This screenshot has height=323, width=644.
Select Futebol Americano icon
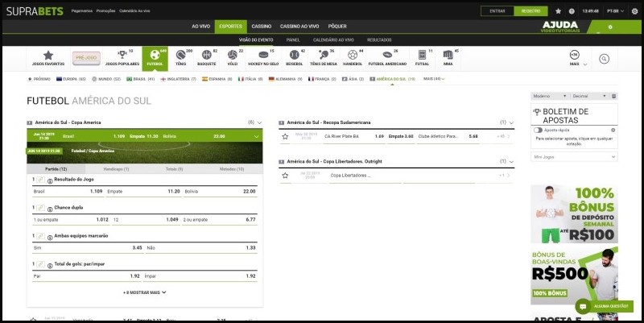[387, 55]
